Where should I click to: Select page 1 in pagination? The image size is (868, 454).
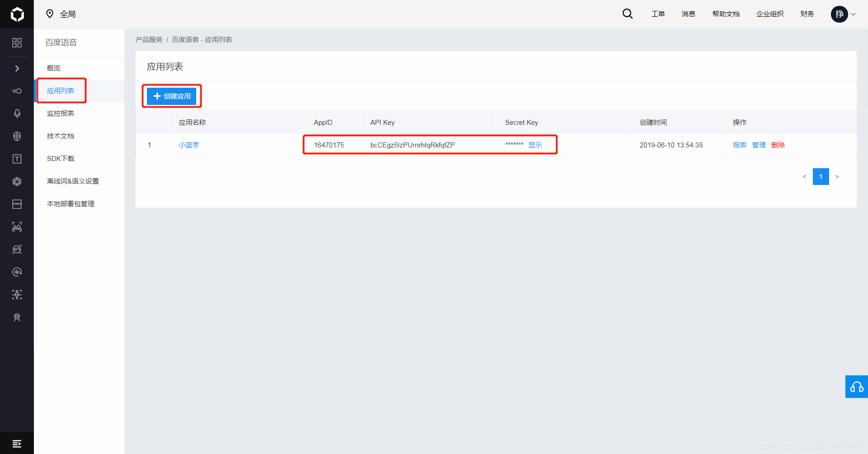(821, 176)
